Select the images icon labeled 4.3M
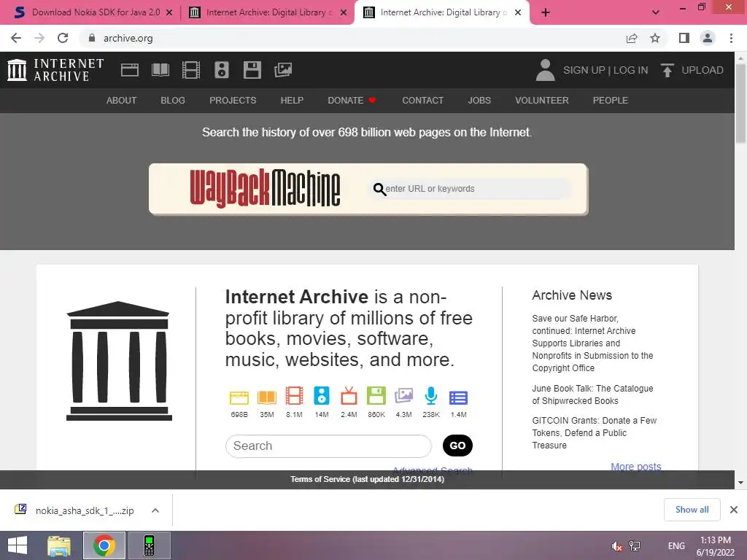The width and height of the screenshot is (747, 560). pyautogui.click(x=403, y=396)
